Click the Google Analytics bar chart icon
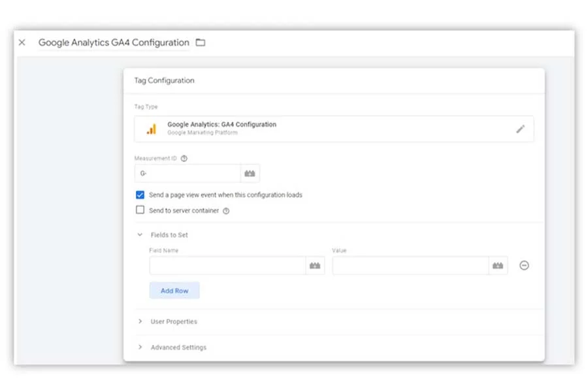This screenshot has width=588, height=392. (x=152, y=129)
